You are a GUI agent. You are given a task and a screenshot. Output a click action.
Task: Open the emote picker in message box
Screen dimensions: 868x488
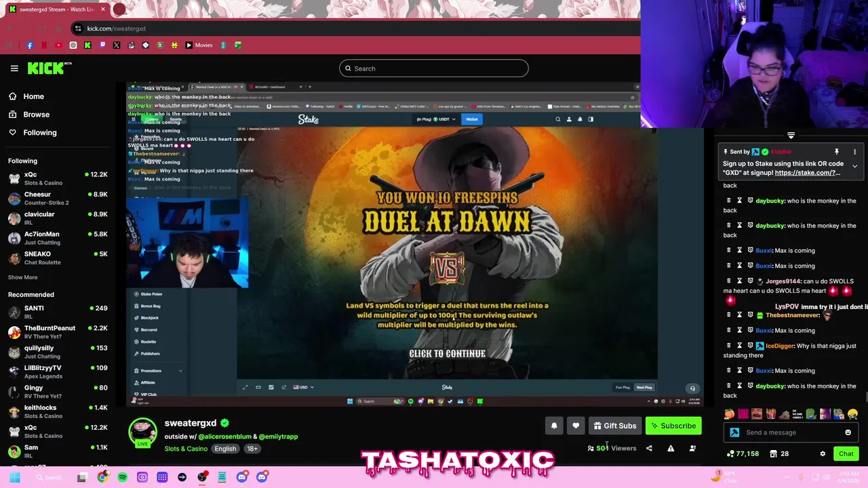click(x=848, y=432)
